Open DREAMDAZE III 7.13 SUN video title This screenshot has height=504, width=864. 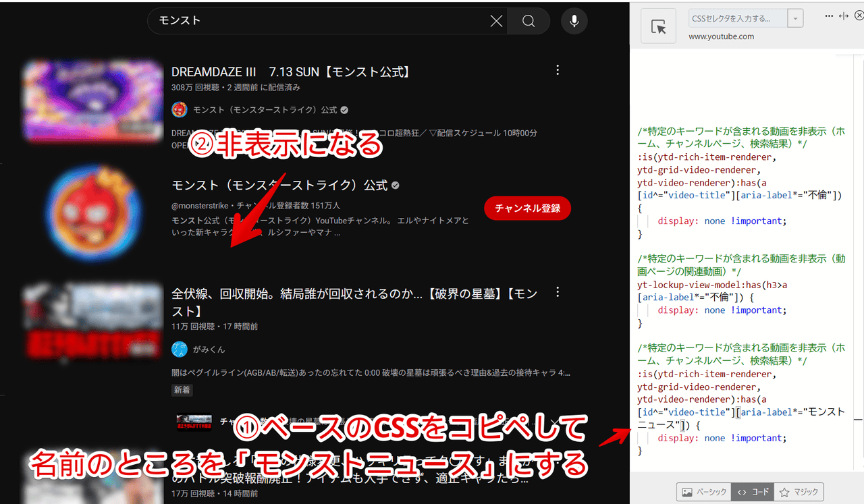coord(291,72)
